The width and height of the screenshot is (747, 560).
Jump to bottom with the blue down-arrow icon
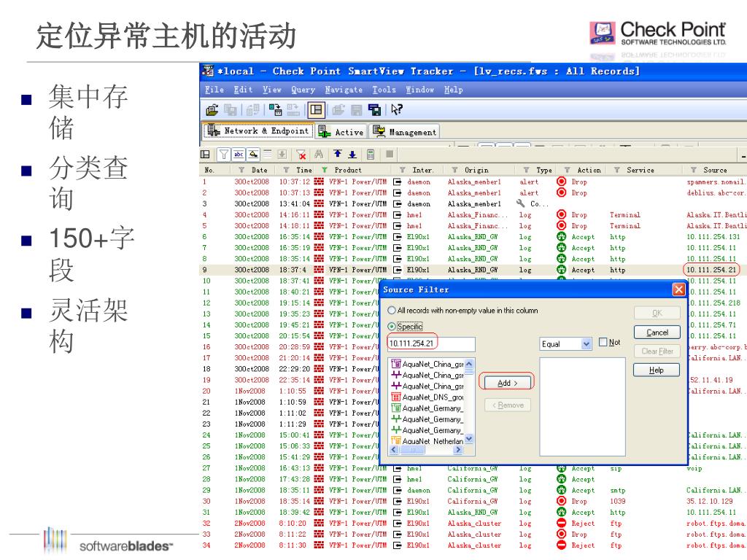click(x=352, y=155)
